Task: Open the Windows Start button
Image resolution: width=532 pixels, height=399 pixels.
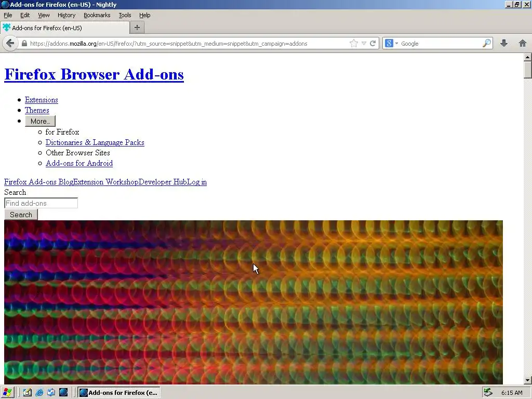Action: click(x=7, y=393)
